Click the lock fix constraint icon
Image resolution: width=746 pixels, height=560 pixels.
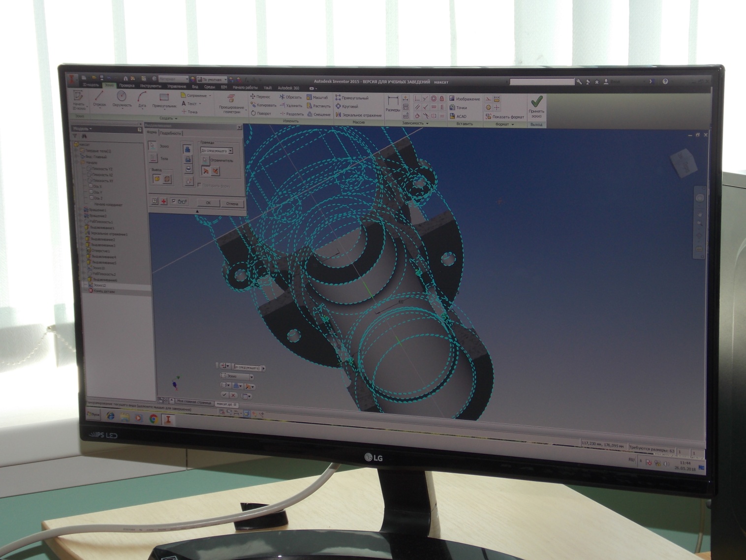pyautogui.click(x=441, y=99)
